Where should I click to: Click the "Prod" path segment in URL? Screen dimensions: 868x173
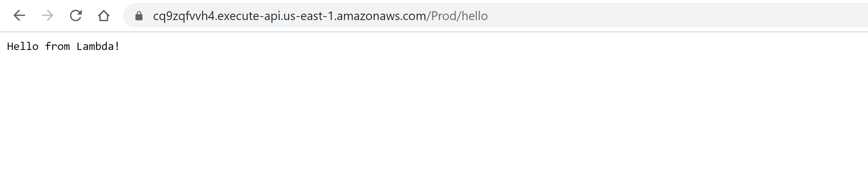pos(444,16)
